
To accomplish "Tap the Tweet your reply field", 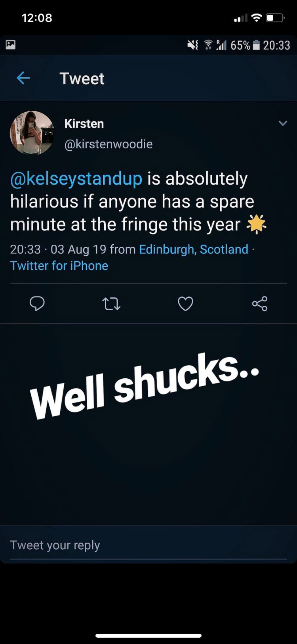I will 148,545.
